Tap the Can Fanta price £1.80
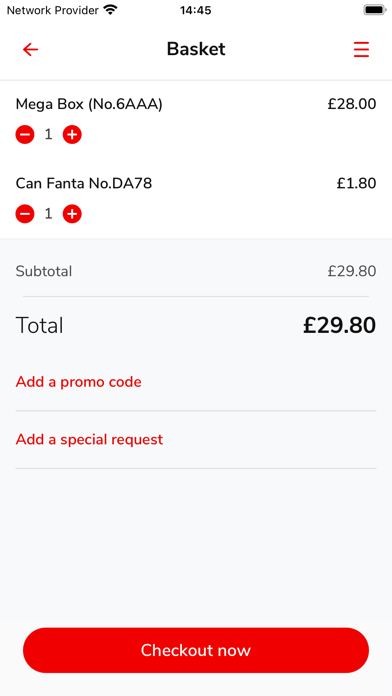 click(356, 183)
